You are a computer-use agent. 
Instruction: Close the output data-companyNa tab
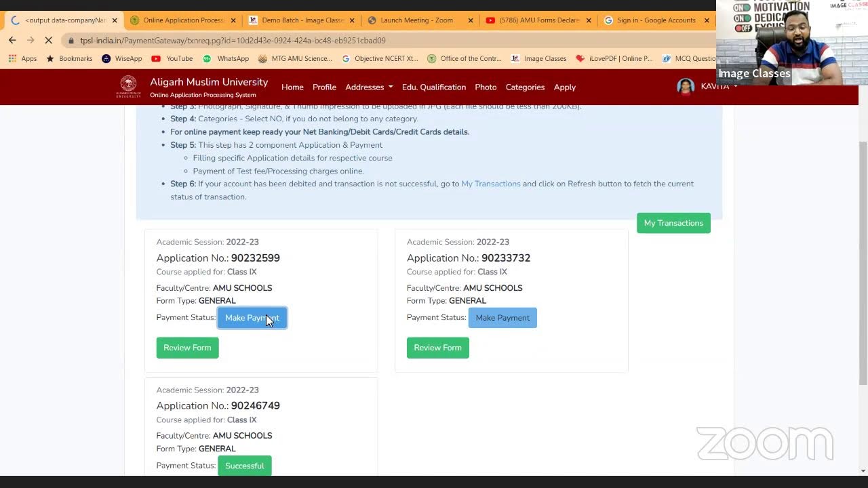114,20
